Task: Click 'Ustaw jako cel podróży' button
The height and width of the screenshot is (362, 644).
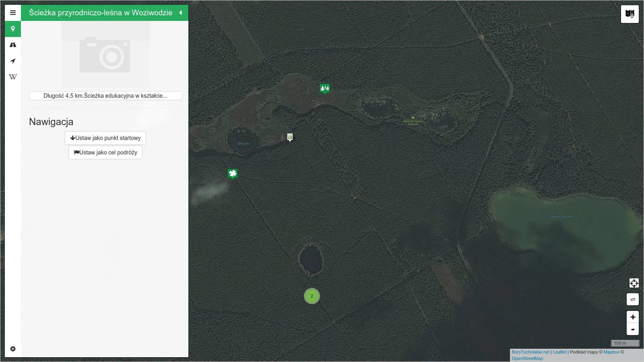Action: 105,152
